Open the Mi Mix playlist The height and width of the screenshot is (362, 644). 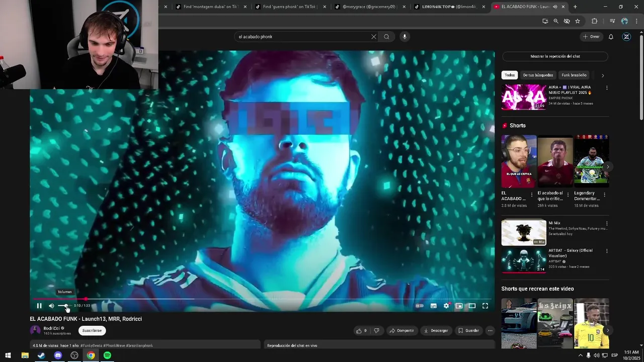click(x=524, y=232)
